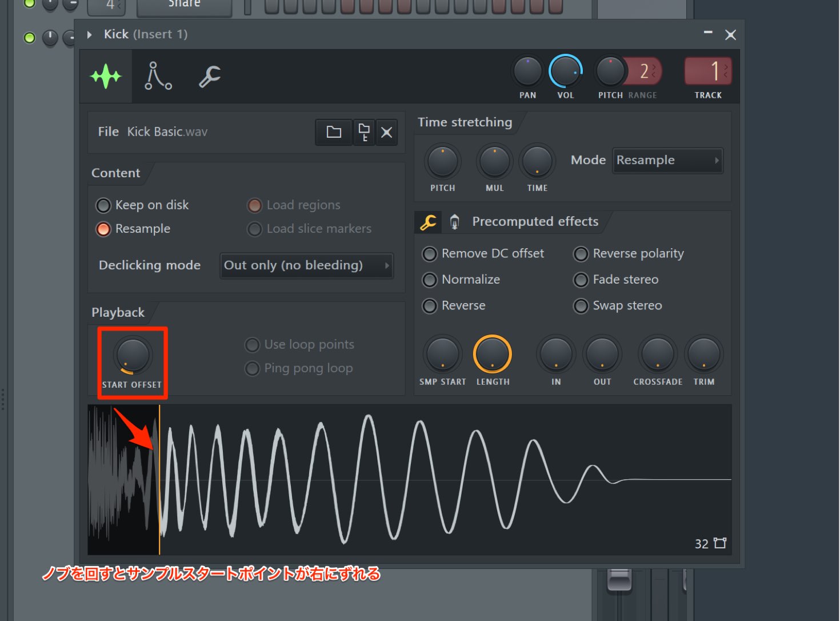Click the PAN knob
Screen dimensions: 840x621
pos(527,71)
